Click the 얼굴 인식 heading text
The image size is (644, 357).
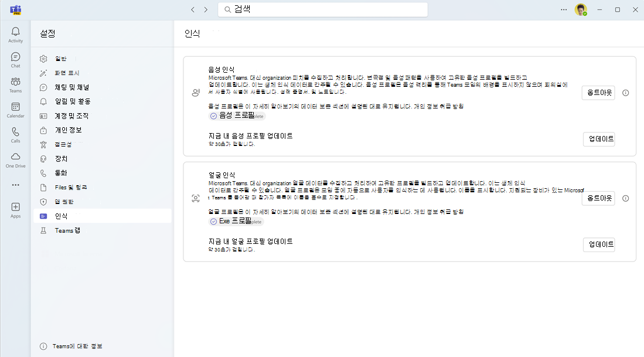[x=222, y=175]
